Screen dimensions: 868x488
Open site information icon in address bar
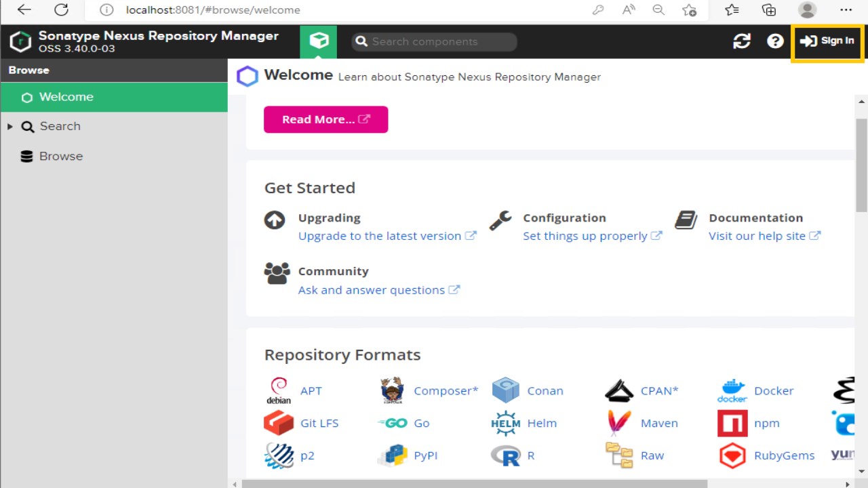point(106,10)
